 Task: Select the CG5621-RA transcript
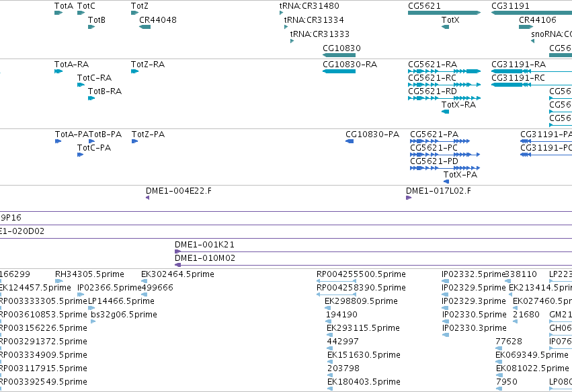444,71
